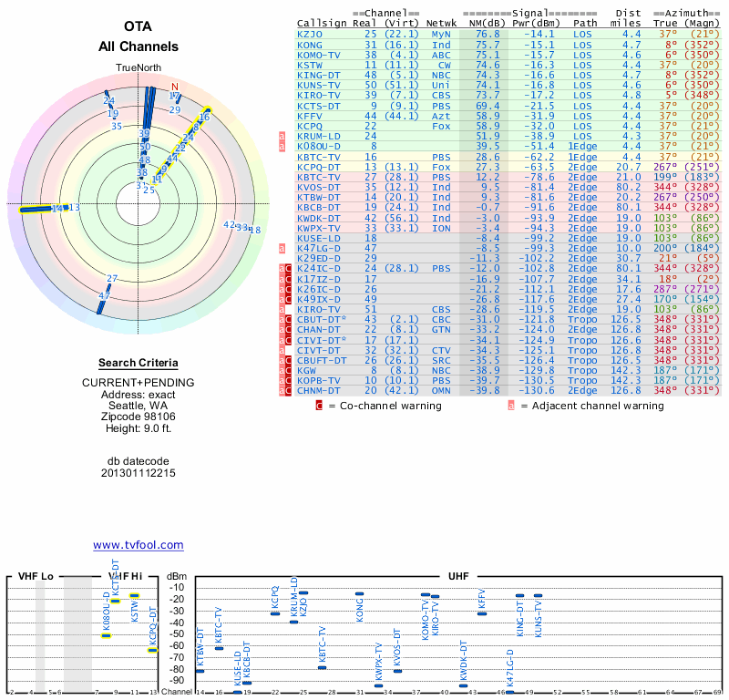Click the KFFV bar in UHF chart
729x700 pixels.
coord(482,614)
